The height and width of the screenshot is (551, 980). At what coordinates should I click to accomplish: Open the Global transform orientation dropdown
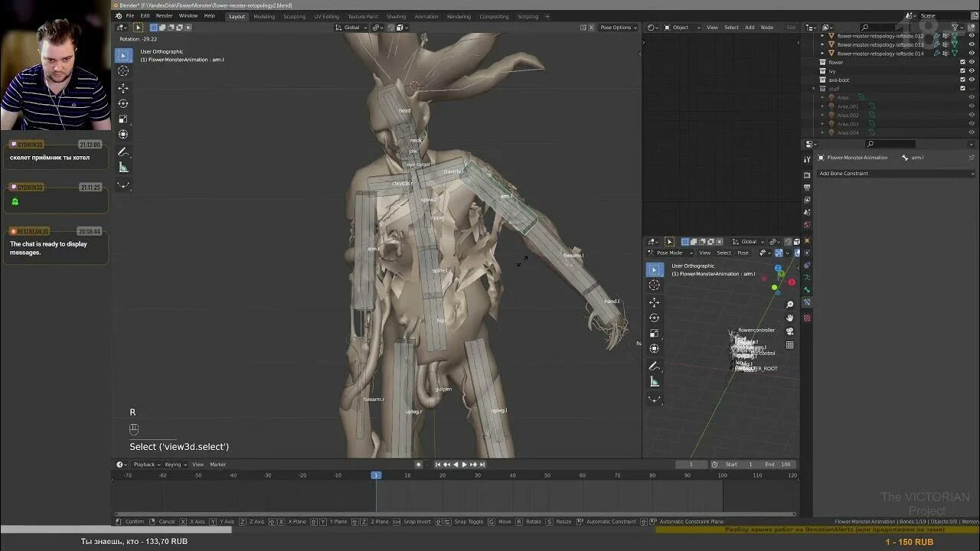[x=354, y=27]
